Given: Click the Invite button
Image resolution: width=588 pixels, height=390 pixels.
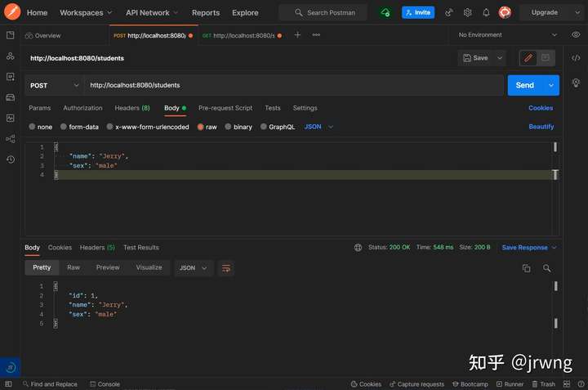Looking at the screenshot, I should (x=418, y=12).
